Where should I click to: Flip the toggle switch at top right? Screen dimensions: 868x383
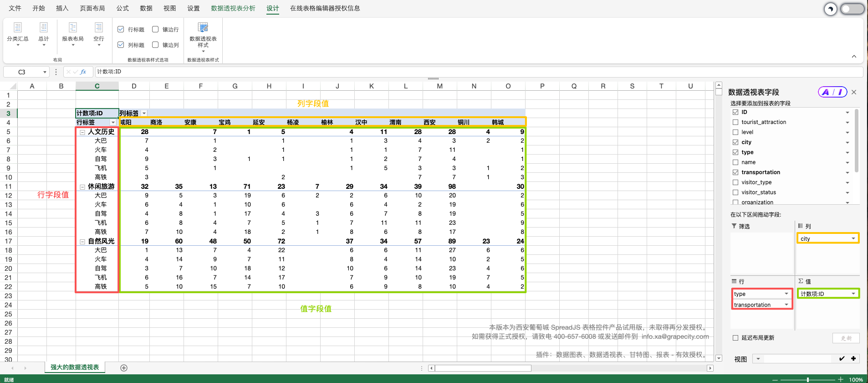coord(852,9)
